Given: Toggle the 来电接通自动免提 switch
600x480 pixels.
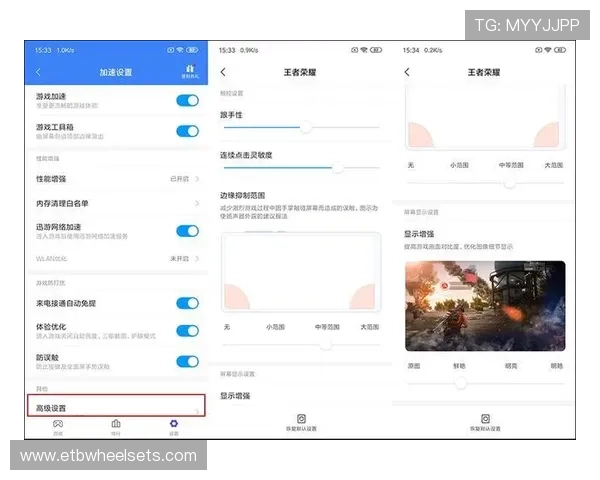Looking at the screenshot, I should pos(188,303).
